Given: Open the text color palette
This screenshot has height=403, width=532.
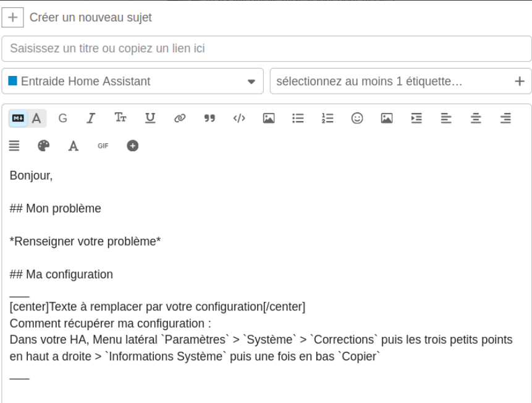Looking at the screenshot, I should click(44, 146).
